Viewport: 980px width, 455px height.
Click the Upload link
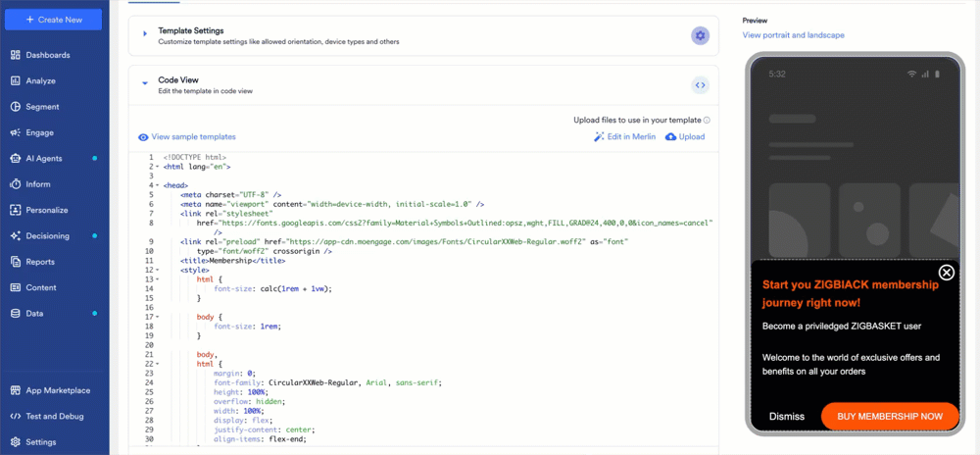(692, 137)
